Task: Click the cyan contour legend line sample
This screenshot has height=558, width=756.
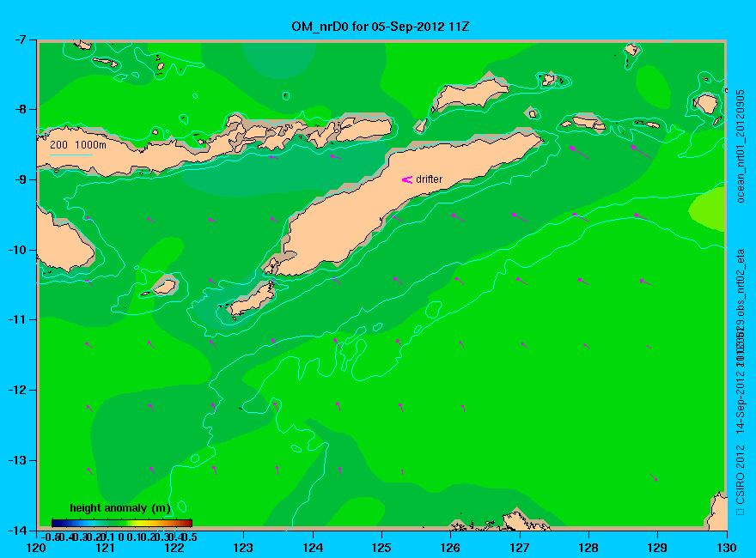Action: click(70, 155)
